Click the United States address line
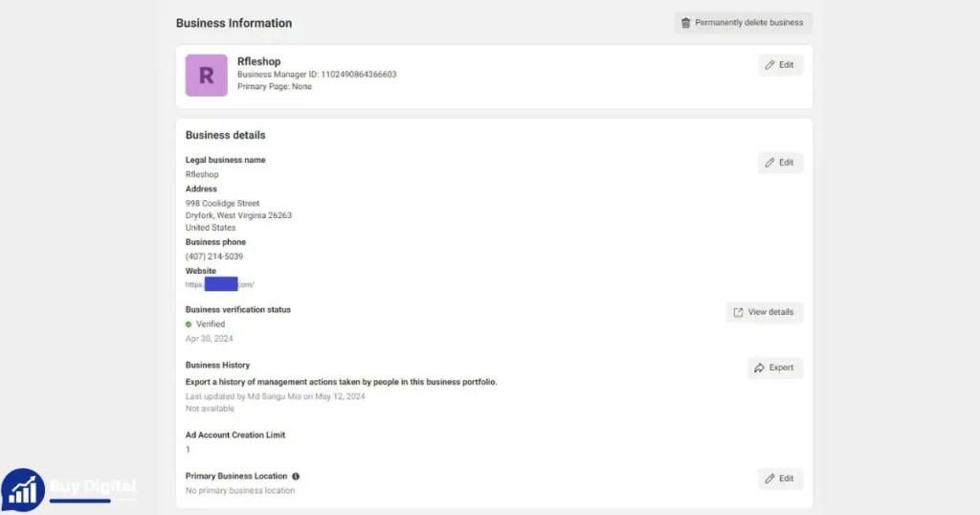The width and height of the screenshot is (980, 515). click(x=210, y=228)
